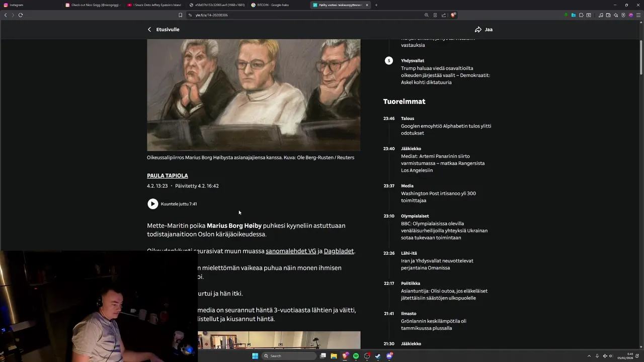Viewport: 644px width, 362px height.
Task: Open Washington Post irtisanoo yli 300 toimittajaa
Action: click(438, 197)
